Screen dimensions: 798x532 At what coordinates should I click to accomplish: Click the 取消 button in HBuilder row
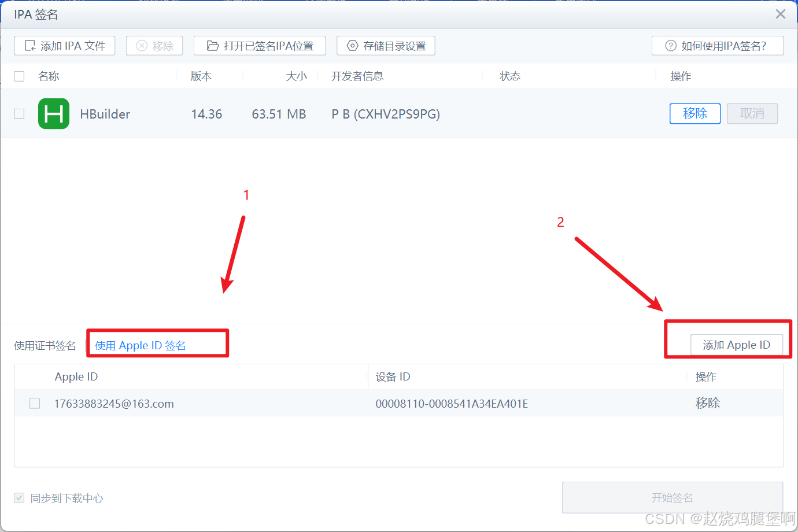pos(752,113)
